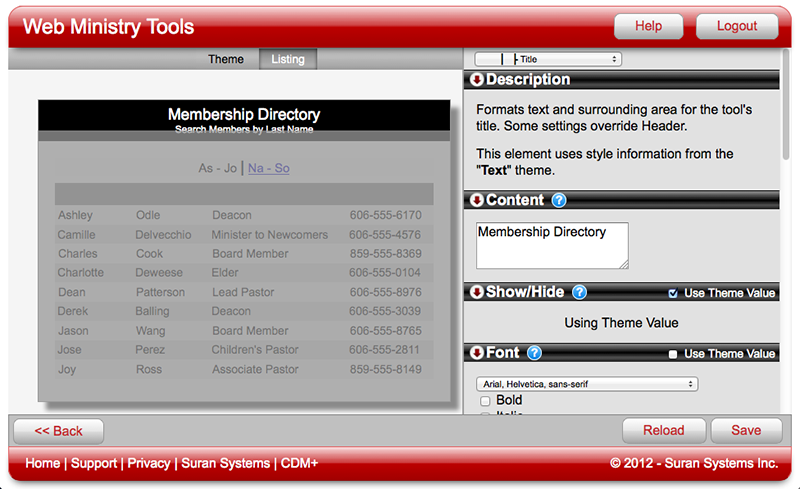The width and height of the screenshot is (800, 489).
Task: Open help icon next to Show/Hide
Action: 579,293
